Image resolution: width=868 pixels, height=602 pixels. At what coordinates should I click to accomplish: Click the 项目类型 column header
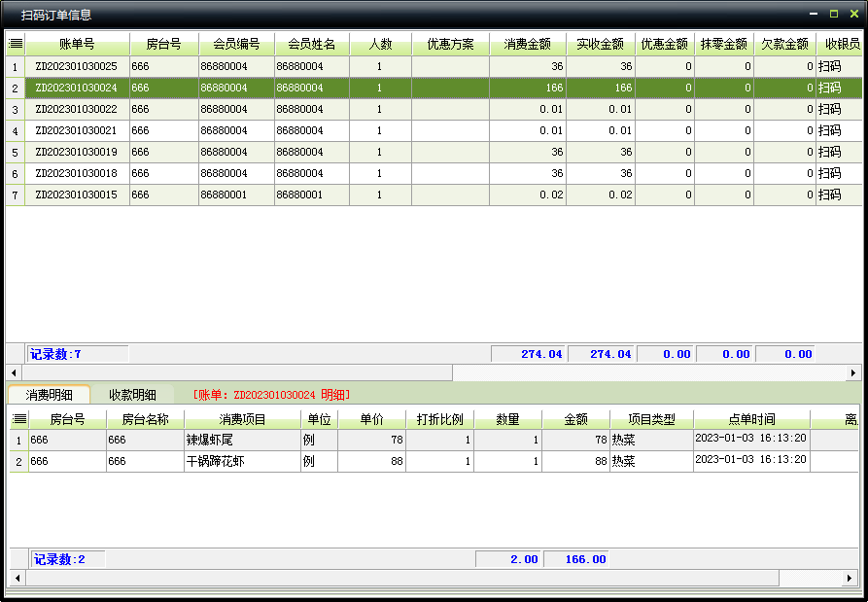[651, 419]
